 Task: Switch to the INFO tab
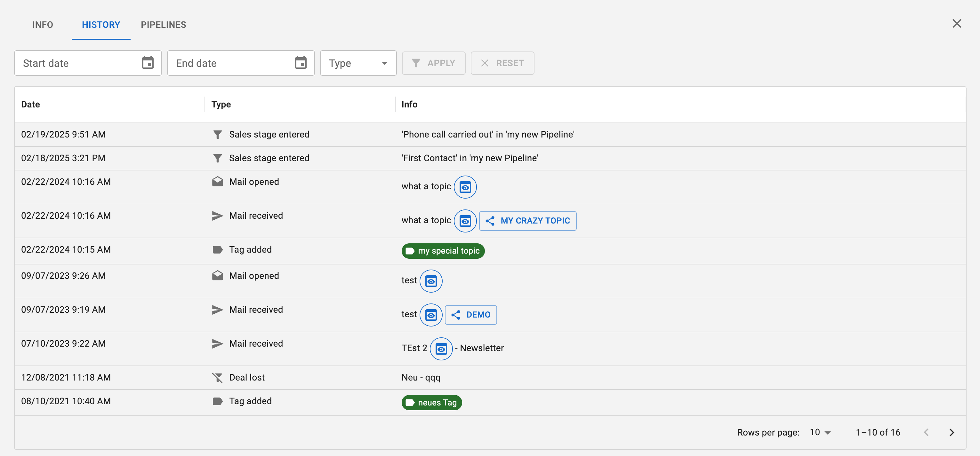(43, 25)
